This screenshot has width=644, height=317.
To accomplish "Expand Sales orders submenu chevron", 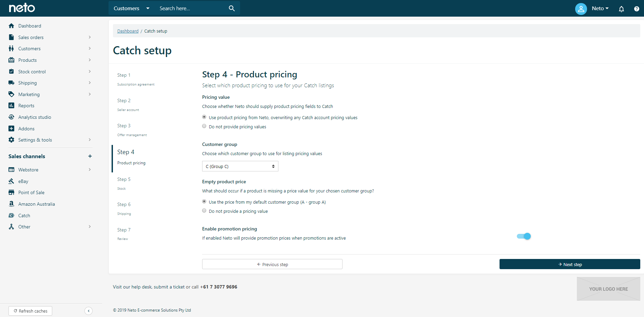I will point(90,37).
